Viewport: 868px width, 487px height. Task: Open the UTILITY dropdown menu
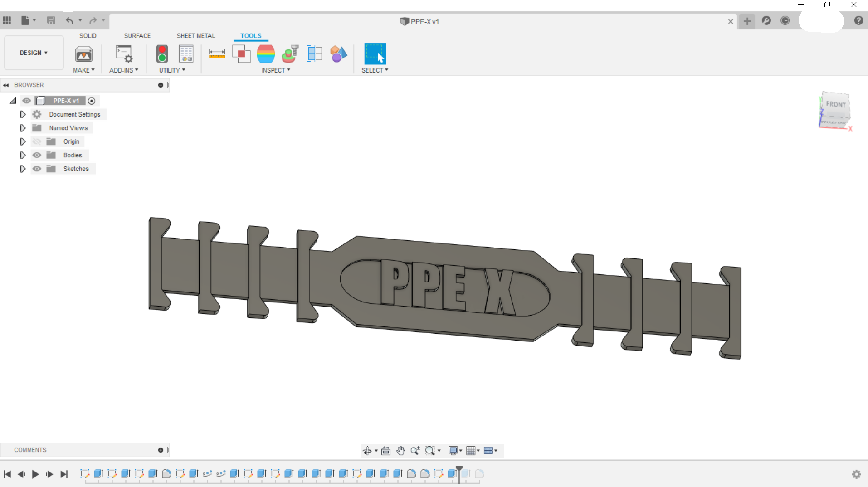(x=172, y=70)
